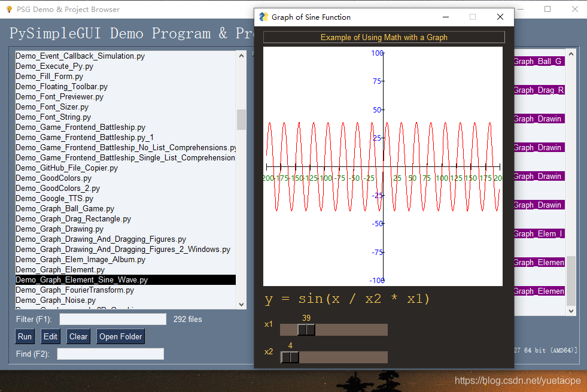Select Demo_Graph_Elem_Image_Album.py
This screenshot has height=392, width=587.
click(x=126, y=260)
